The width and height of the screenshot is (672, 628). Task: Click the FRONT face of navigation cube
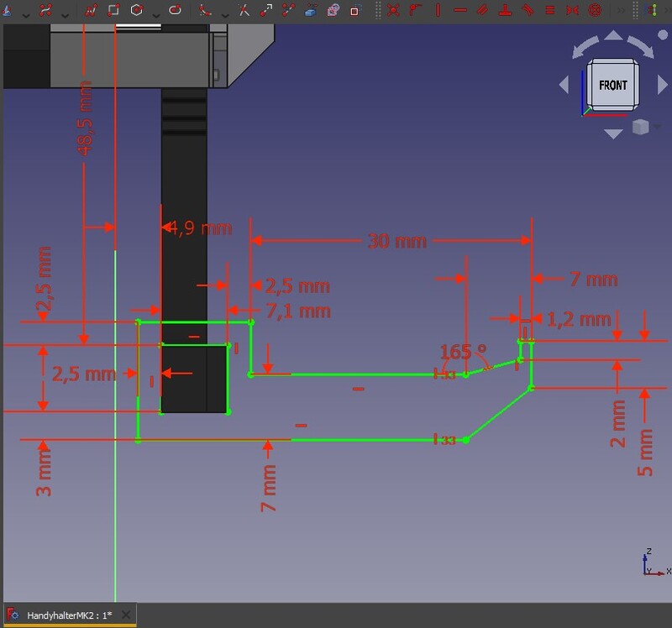click(x=613, y=85)
